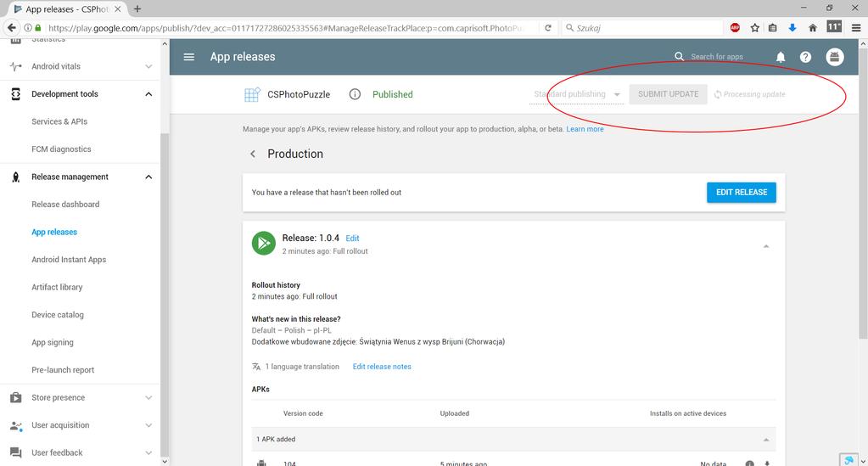The image size is (868, 466).
Task: Open Android Instant Apps
Action: [x=69, y=260]
